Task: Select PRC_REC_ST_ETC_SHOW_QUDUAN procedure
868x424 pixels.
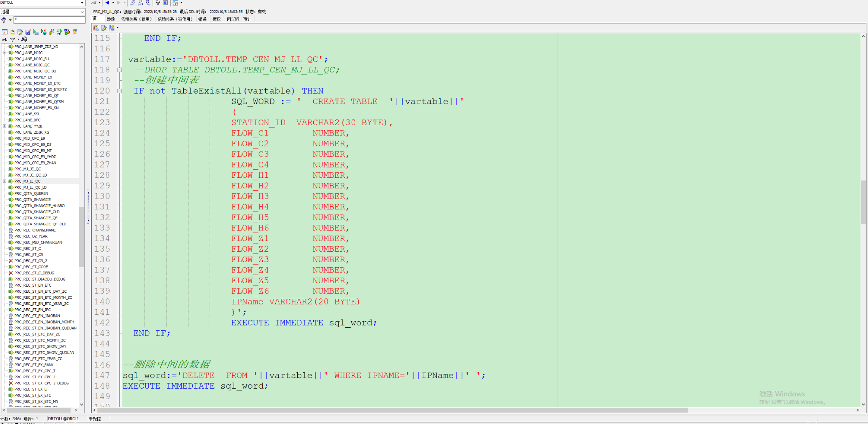Action: point(44,353)
